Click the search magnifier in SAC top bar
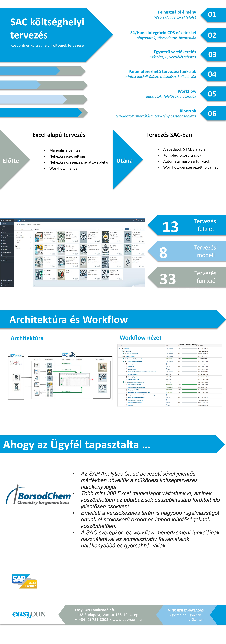 tap(131, 221)
